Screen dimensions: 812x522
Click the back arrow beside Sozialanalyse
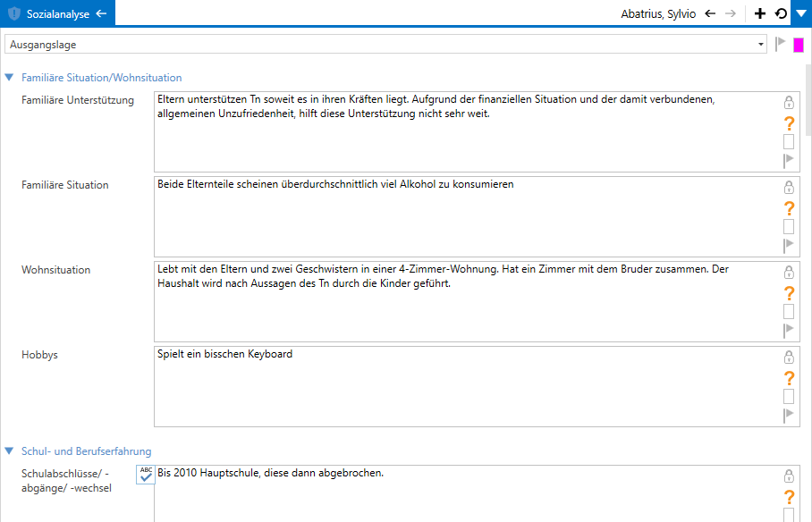point(101,13)
